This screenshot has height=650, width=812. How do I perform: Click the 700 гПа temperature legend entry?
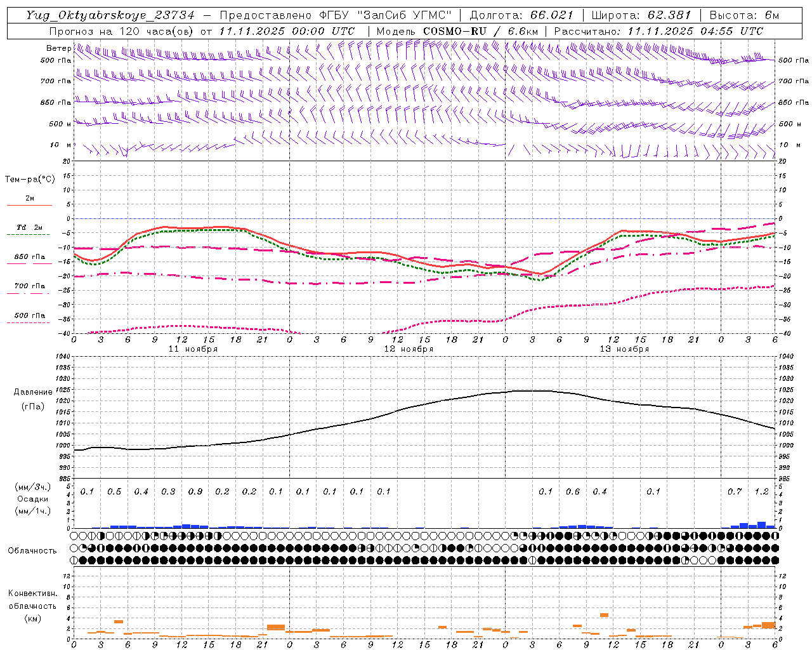[29, 286]
